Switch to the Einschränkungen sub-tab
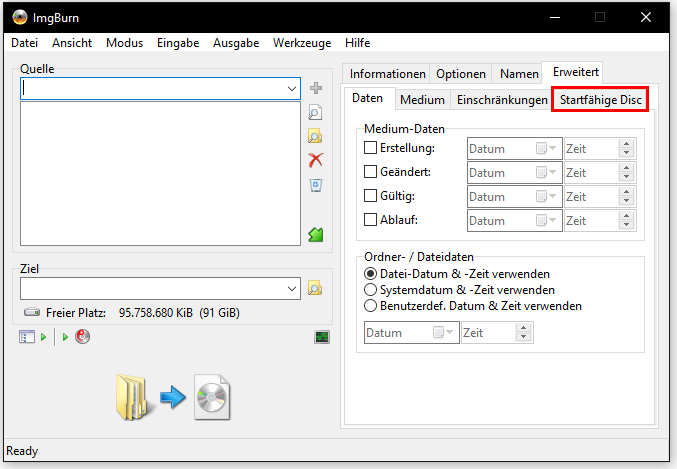 [502, 100]
